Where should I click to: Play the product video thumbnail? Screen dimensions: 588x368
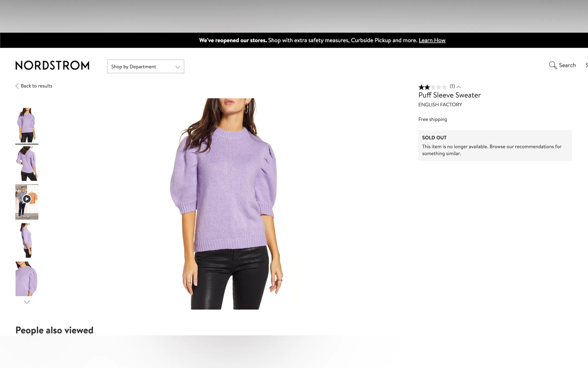coord(27,199)
